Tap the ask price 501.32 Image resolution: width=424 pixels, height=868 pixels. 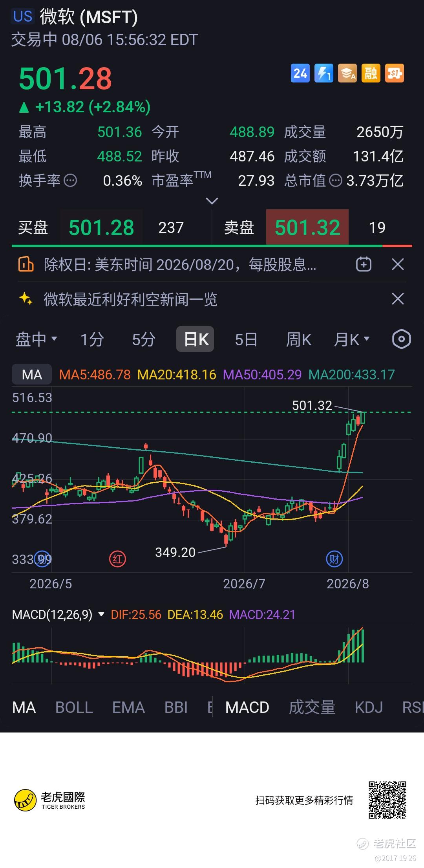(307, 227)
